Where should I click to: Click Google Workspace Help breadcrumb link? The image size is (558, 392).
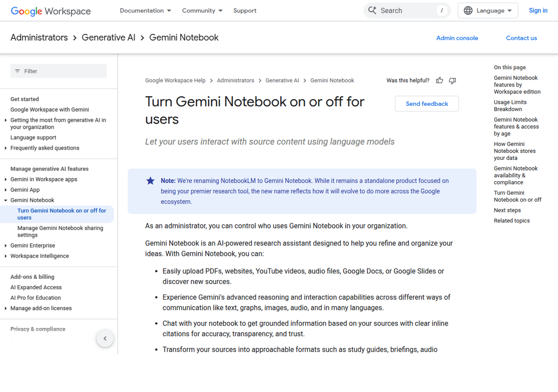[175, 80]
